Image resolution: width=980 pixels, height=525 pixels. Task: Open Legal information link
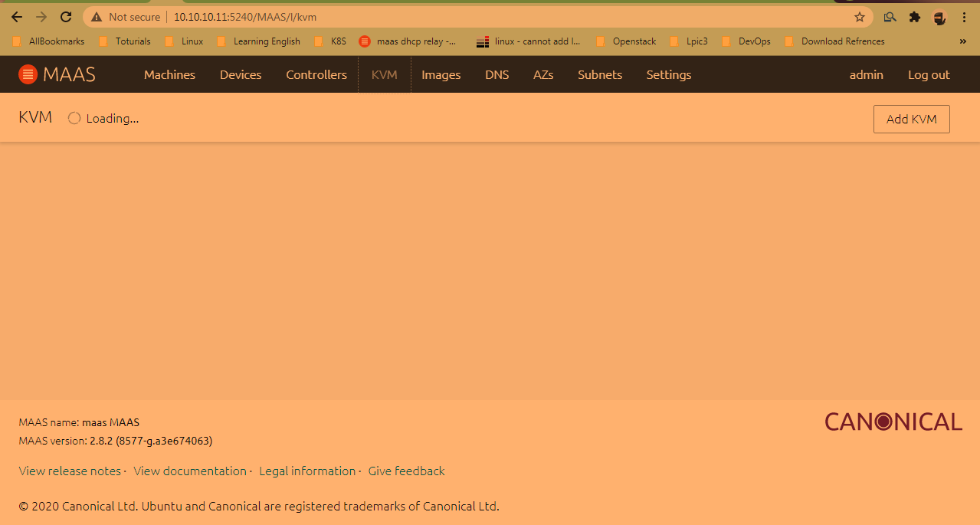(x=307, y=471)
